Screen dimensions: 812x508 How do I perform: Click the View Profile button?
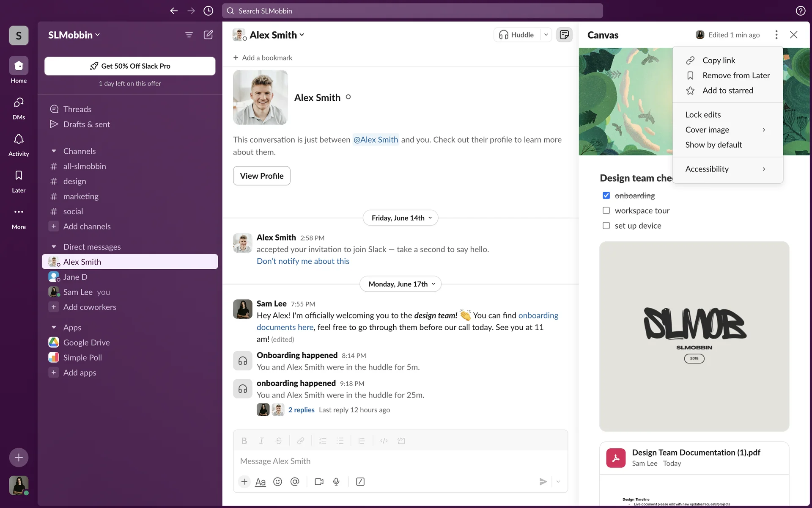[x=261, y=176]
